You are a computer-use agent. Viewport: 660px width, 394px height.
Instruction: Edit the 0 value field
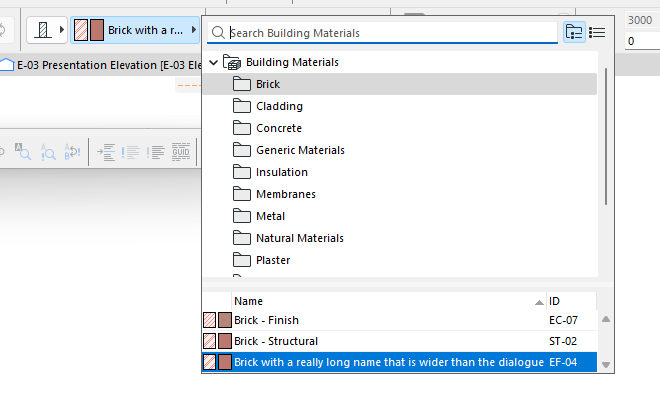click(641, 41)
